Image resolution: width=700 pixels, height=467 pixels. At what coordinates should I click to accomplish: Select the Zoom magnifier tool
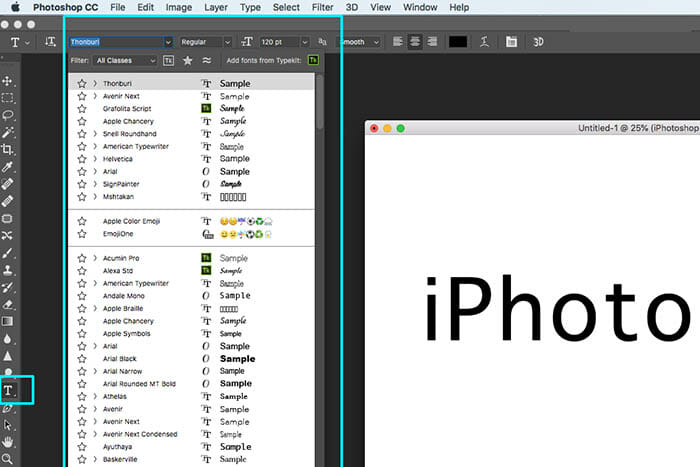tap(7, 459)
